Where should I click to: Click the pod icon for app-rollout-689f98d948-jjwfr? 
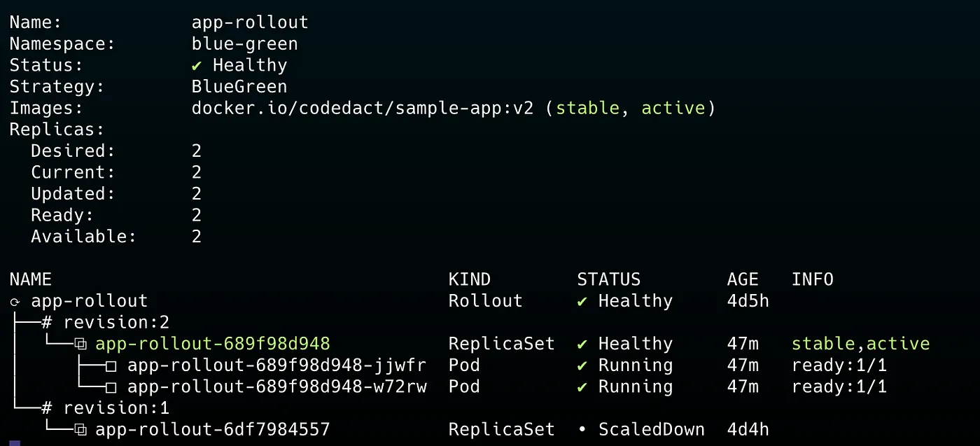[111, 365]
